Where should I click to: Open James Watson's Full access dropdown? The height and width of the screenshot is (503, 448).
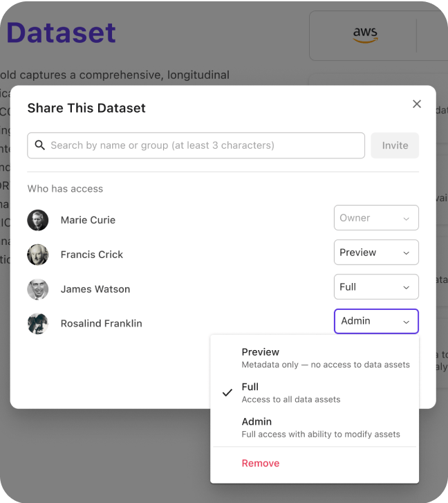[376, 287]
